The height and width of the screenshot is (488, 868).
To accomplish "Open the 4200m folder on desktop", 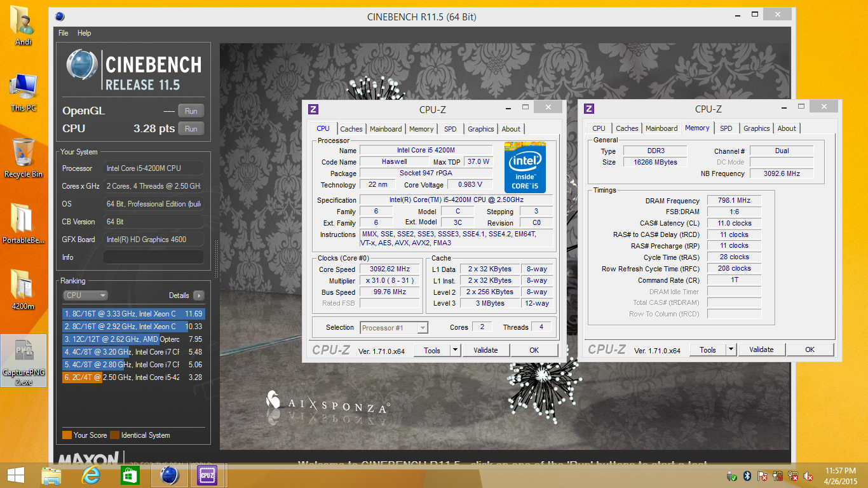I will tap(24, 290).
